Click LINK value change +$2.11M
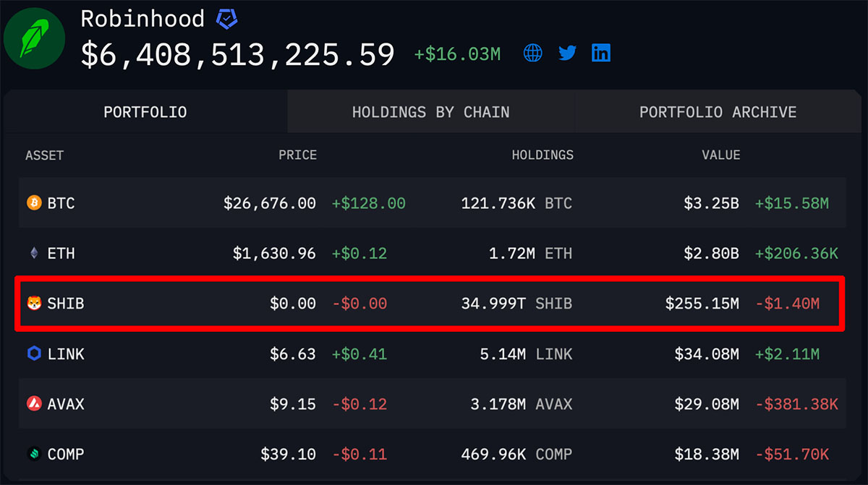Viewport: 868px width, 485px height. tap(787, 354)
